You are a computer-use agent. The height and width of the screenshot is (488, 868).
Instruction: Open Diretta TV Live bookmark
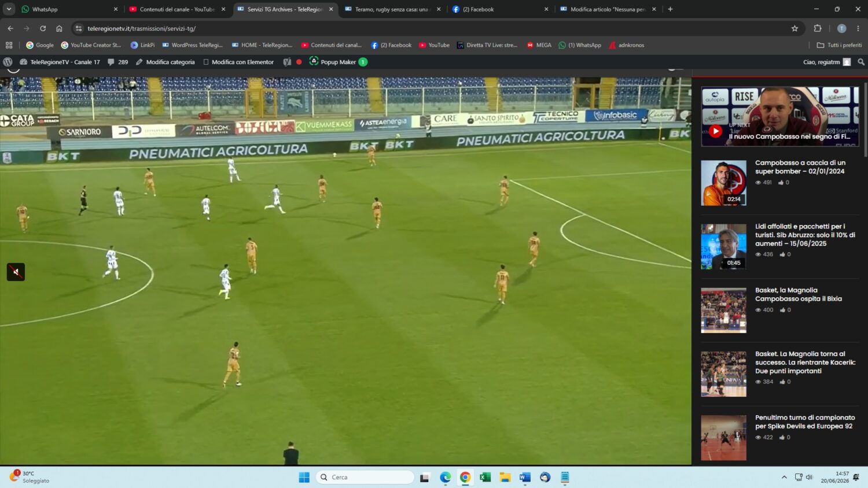(487, 45)
